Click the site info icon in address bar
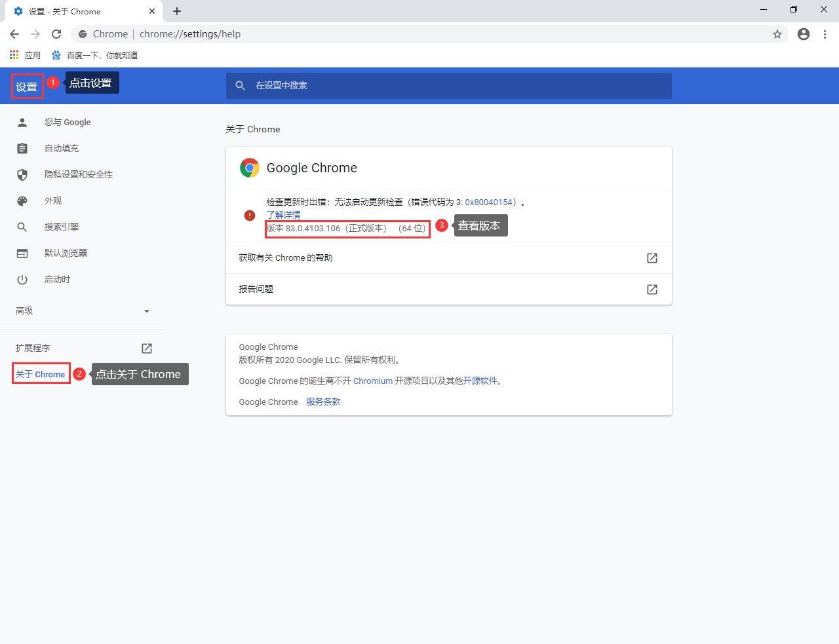 pos(83,34)
